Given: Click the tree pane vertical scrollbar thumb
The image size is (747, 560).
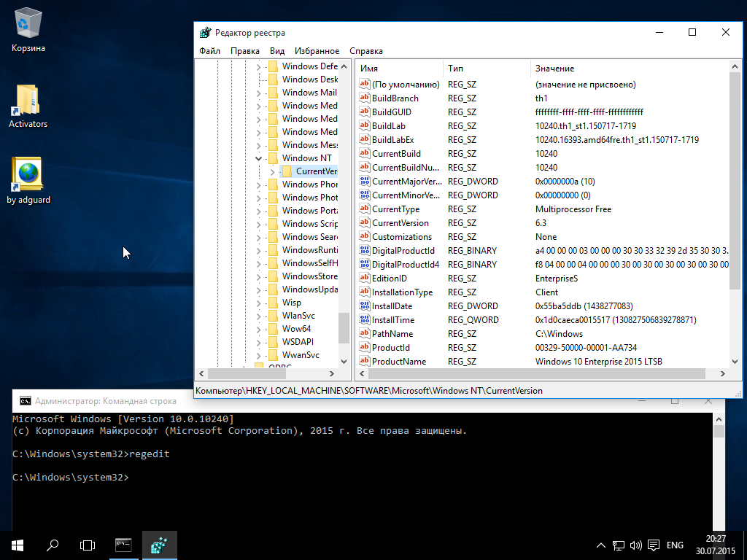Looking at the screenshot, I should [344, 327].
